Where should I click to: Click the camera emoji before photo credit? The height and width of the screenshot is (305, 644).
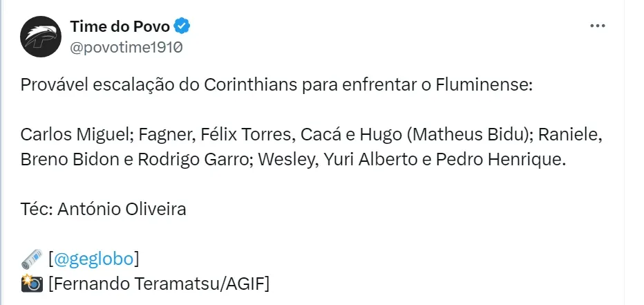(31, 283)
